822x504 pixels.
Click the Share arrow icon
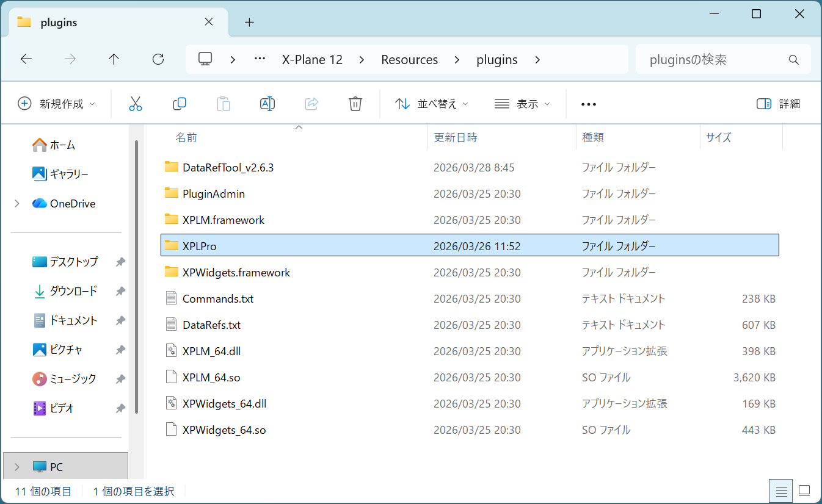pyautogui.click(x=311, y=104)
